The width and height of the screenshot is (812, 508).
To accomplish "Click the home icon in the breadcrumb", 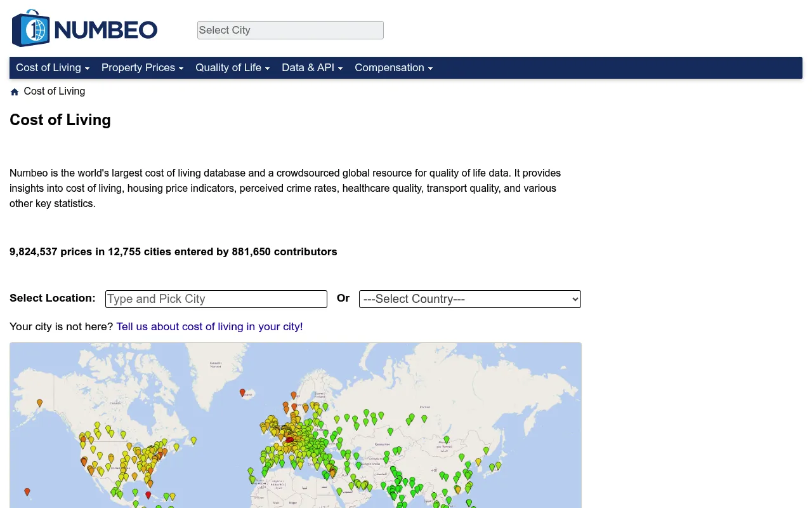I will 15,92.
